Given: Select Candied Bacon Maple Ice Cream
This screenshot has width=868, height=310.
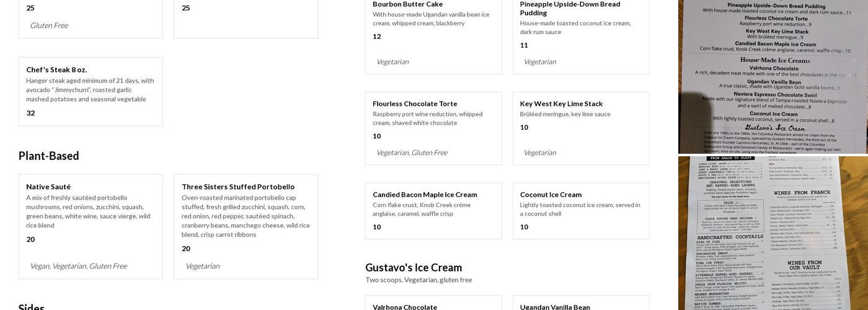Looking at the screenshot, I should tap(425, 195).
